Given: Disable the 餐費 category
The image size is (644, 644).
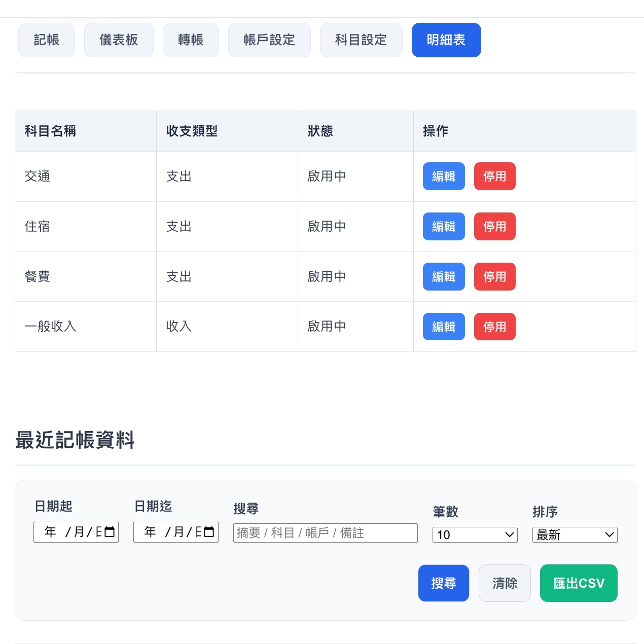Looking at the screenshot, I should pos(494,276).
